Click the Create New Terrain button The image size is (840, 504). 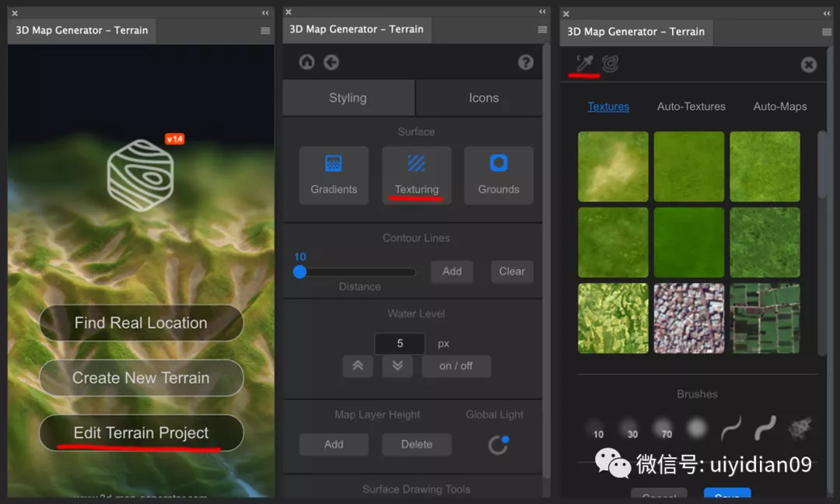[141, 377]
